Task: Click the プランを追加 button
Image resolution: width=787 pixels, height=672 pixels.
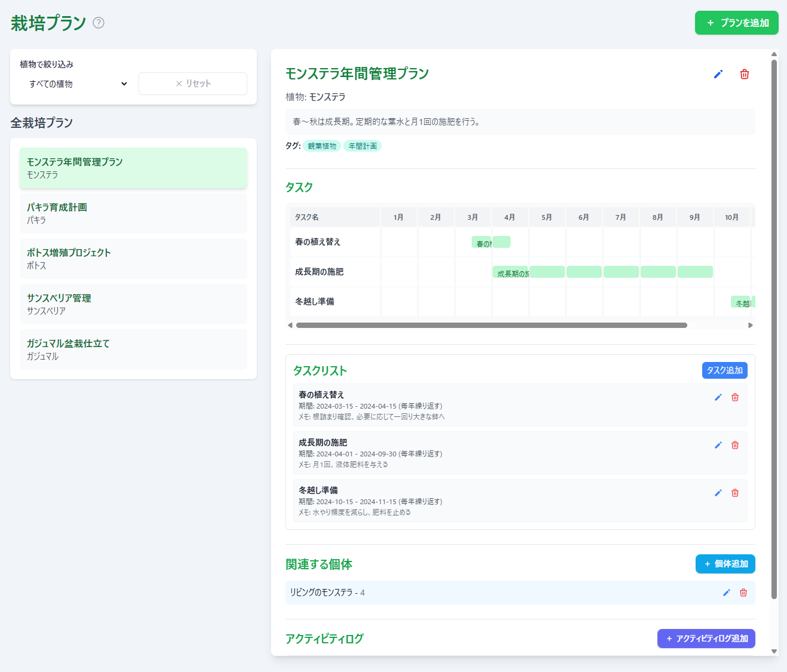Action: click(737, 23)
